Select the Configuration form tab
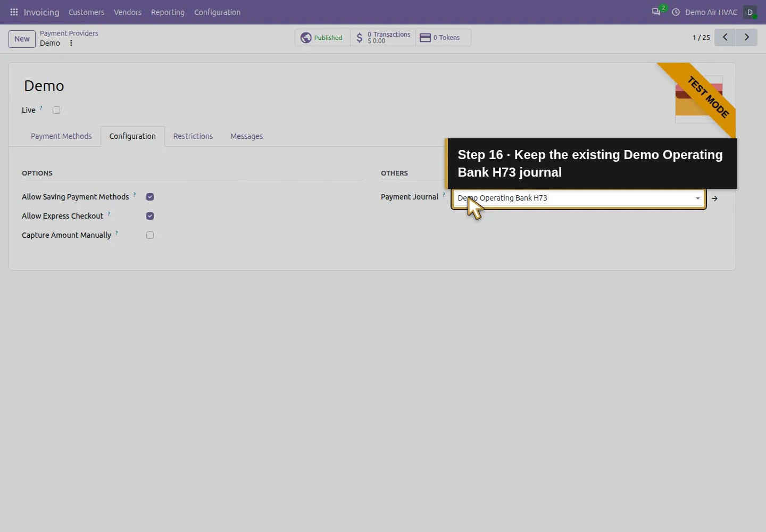766x532 pixels. tap(132, 136)
